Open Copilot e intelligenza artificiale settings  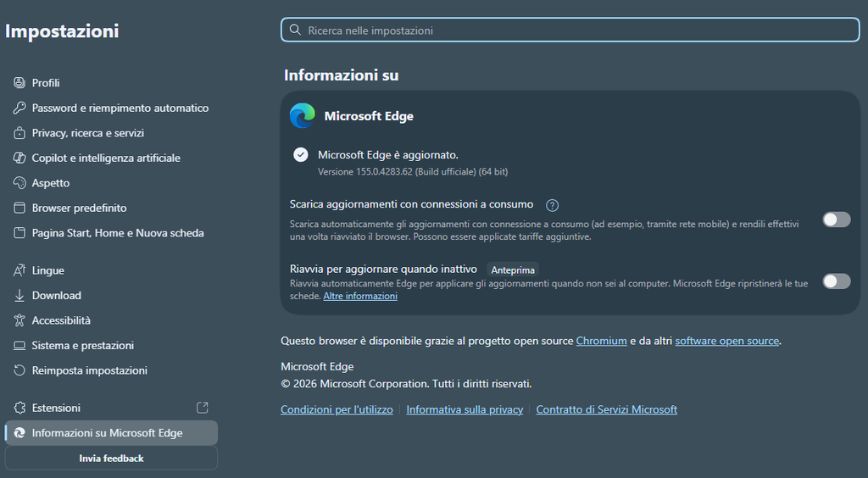pos(111,158)
